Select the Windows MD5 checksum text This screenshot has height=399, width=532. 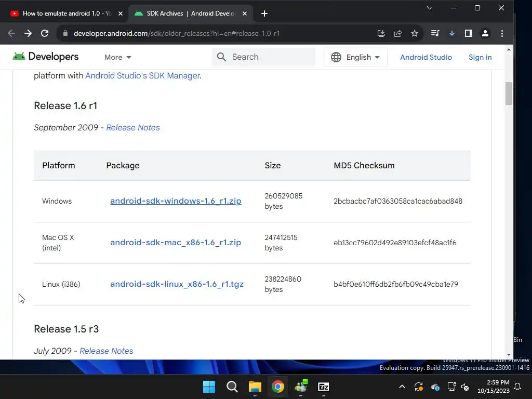click(x=397, y=201)
